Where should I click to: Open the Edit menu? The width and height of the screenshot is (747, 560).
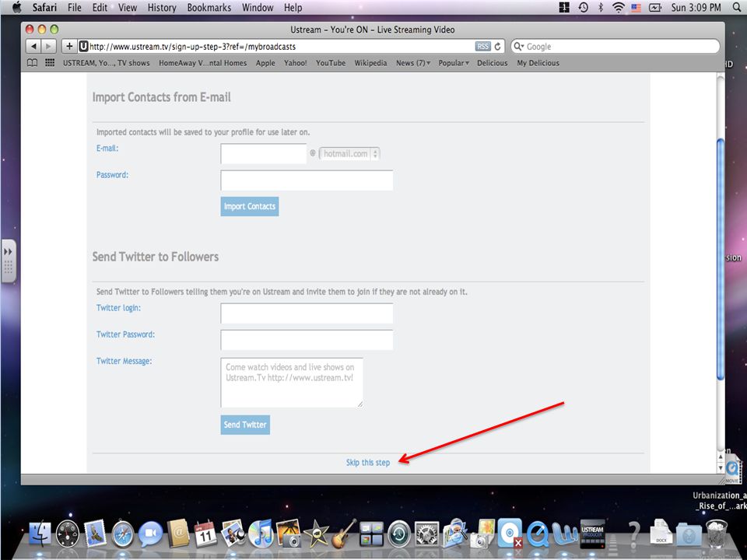click(x=100, y=7)
